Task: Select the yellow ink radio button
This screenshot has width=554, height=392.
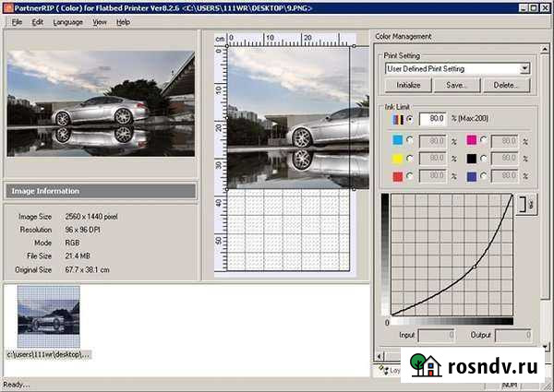Action: tap(409, 158)
